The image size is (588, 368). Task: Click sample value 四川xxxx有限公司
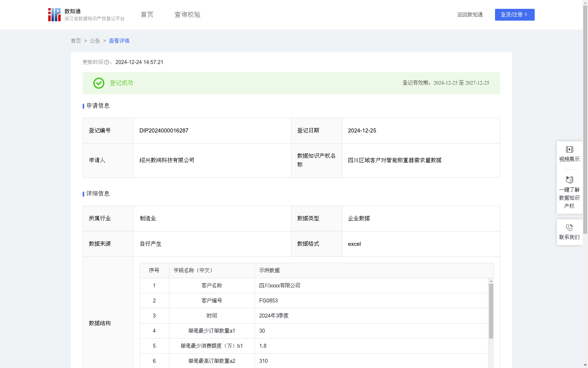point(280,286)
